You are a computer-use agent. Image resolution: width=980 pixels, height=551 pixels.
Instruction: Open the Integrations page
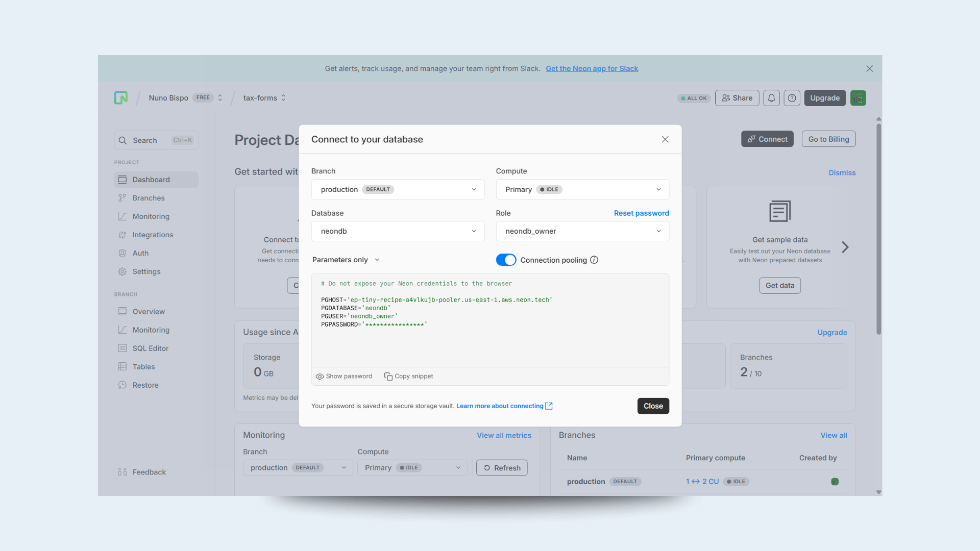coord(152,234)
